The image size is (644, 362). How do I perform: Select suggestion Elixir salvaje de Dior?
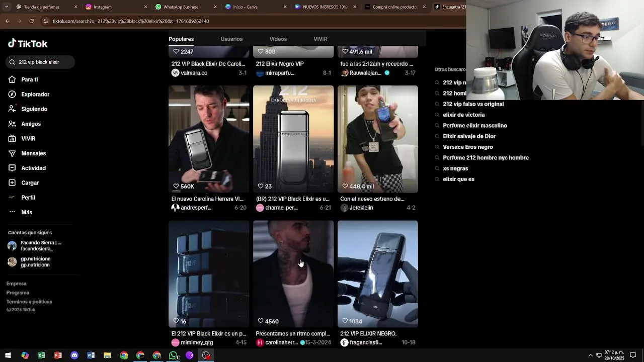[x=469, y=136]
